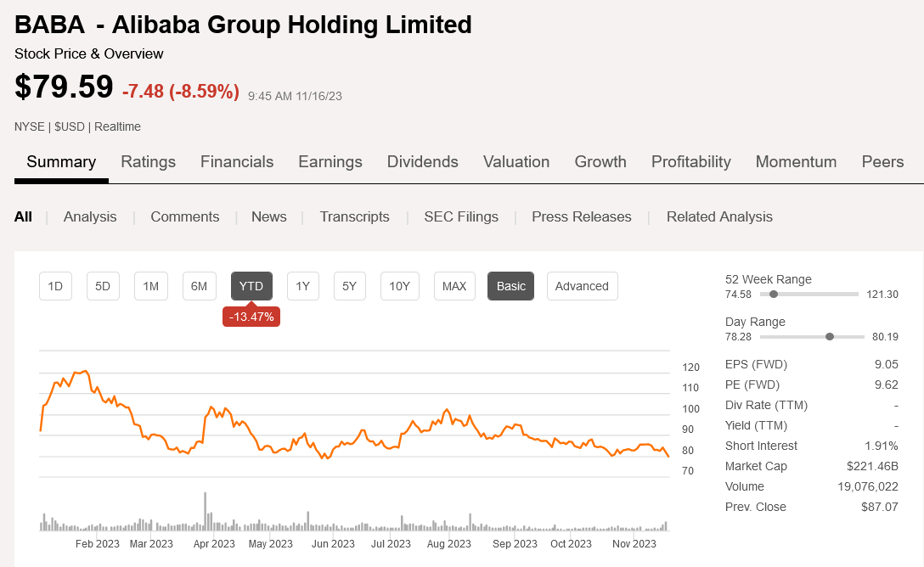This screenshot has width=924, height=567.
Task: Open the Summary tab
Action: coord(61,162)
